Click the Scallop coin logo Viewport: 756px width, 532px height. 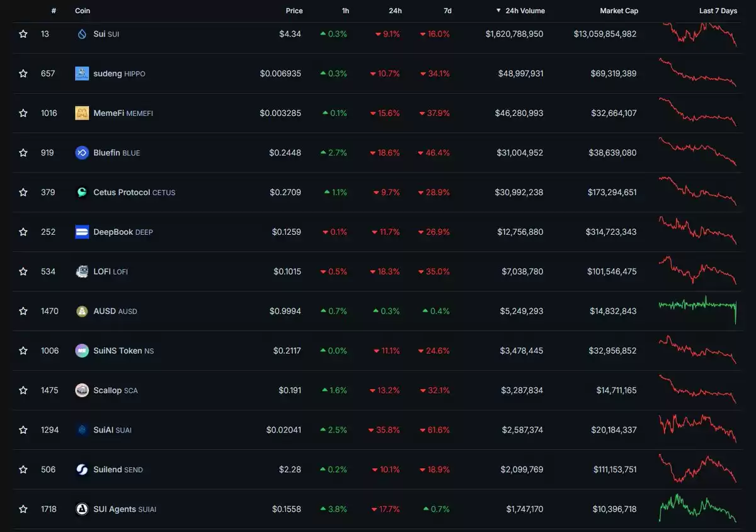[82, 390]
